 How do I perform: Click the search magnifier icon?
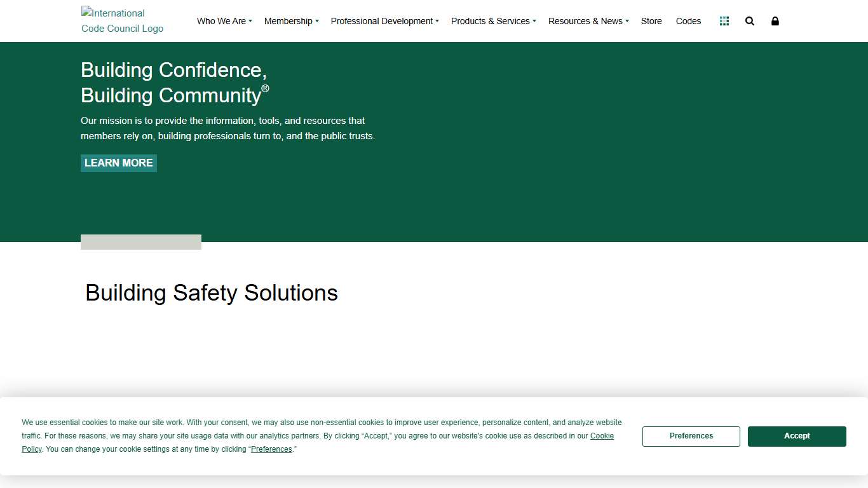(750, 21)
